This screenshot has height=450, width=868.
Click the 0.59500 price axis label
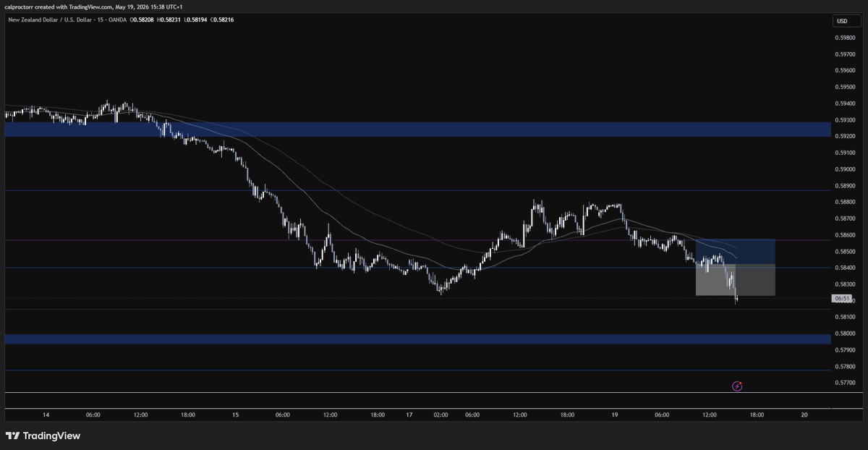point(846,87)
